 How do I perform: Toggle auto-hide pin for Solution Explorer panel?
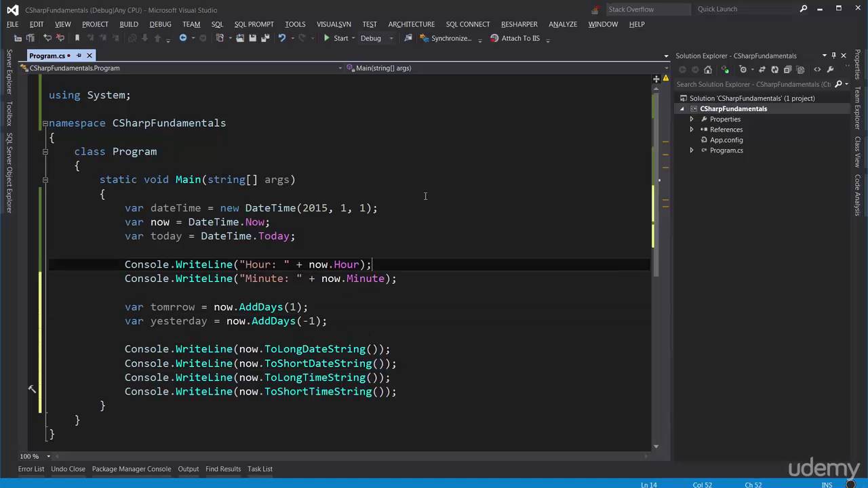coord(833,56)
